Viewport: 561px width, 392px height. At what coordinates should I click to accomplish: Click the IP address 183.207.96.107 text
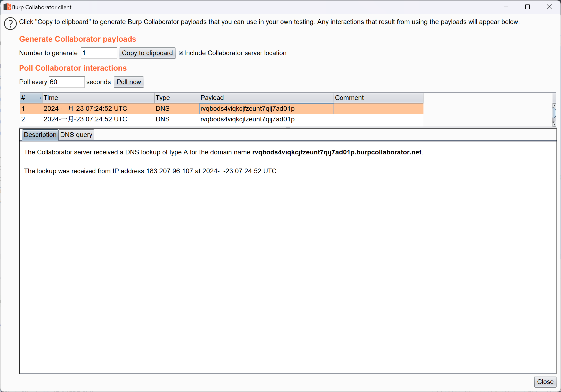pyautogui.click(x=170, y=171)
